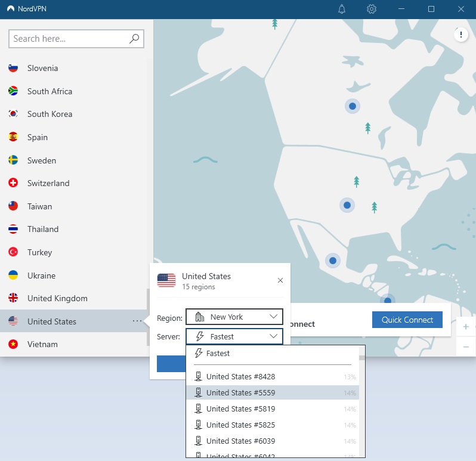476x461 pixels.
Task: Select the United States map server pin
Action: [347, 205]
